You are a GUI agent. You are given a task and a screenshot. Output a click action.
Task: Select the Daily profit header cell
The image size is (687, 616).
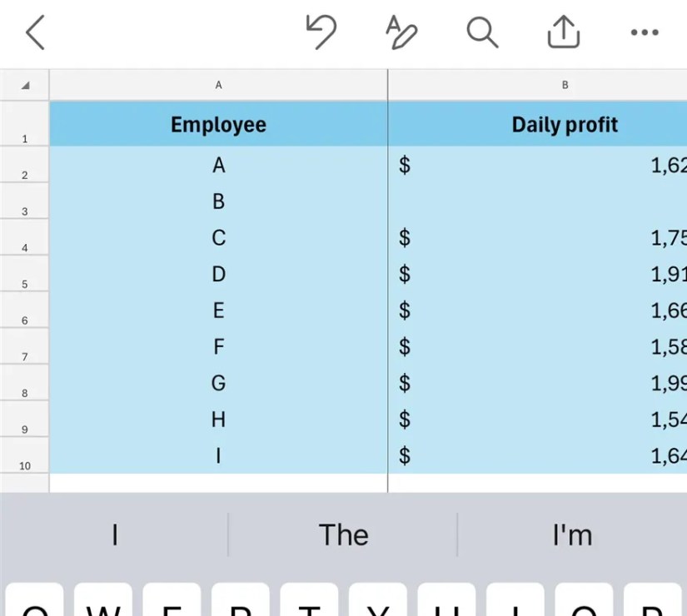tap(538, 124)
